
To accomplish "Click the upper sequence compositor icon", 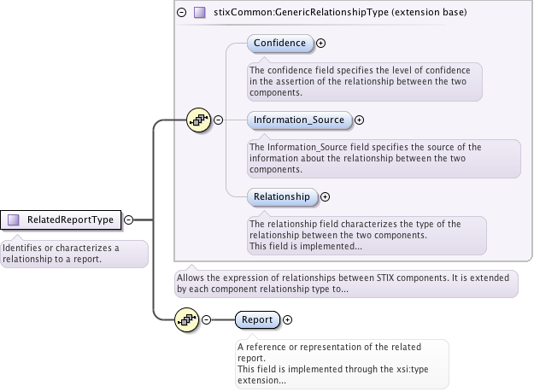I will [198, 120].
